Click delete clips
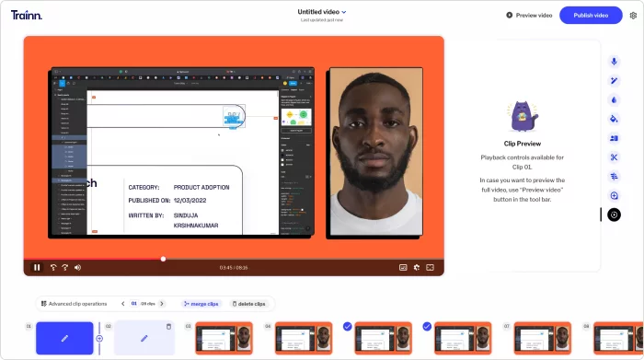This screenshot has height=360, width=644. [249, 304]
